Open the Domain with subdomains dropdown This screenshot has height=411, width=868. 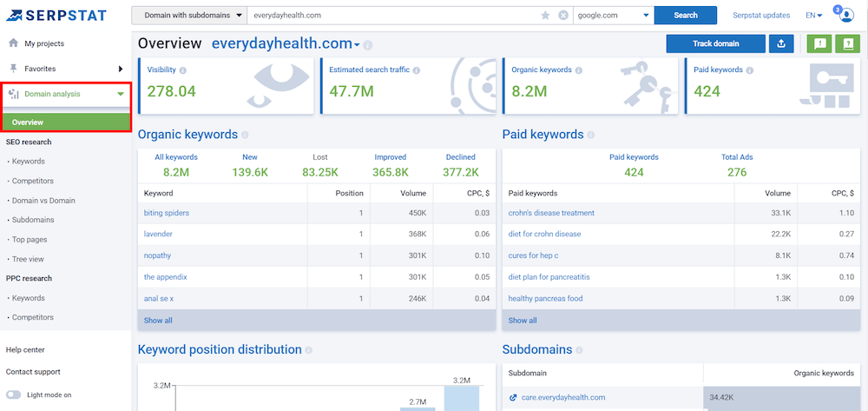pyautogui.click(x=186, y=16)
